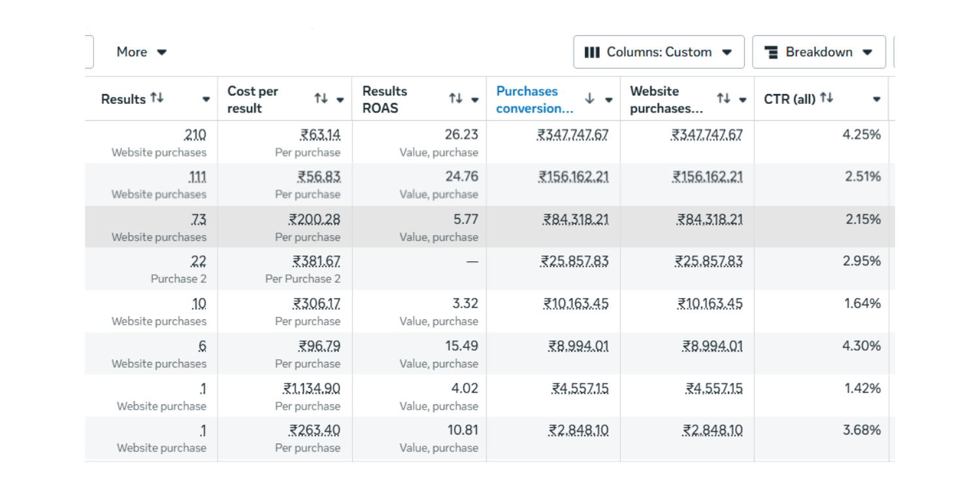Click the 210 website purchases result link
This screenshot has width=980, height=490.
click(x=195, y=135)
